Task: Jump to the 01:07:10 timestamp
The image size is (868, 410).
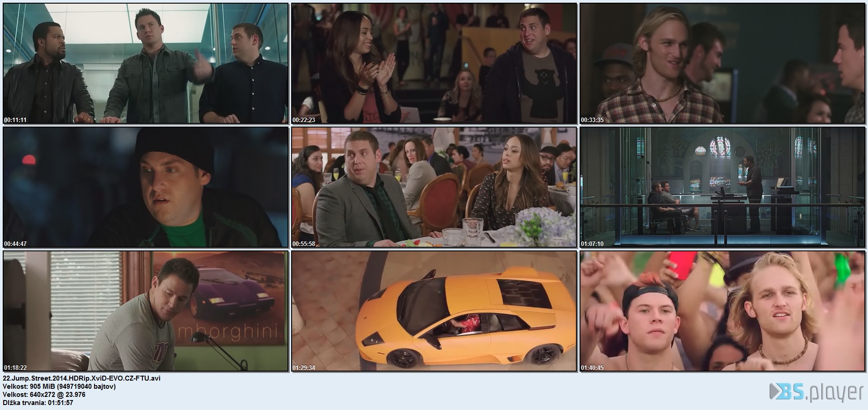Action: (x=592, y=244)
